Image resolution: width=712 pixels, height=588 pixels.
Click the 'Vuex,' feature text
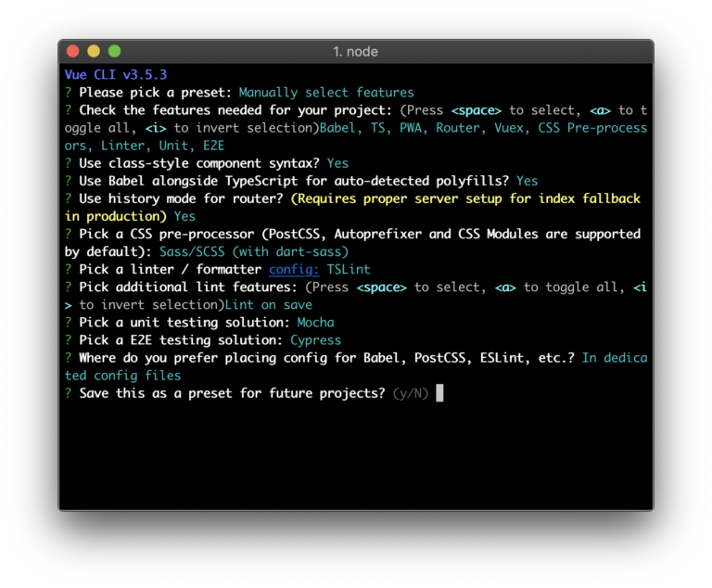click(x=512, y=128)
